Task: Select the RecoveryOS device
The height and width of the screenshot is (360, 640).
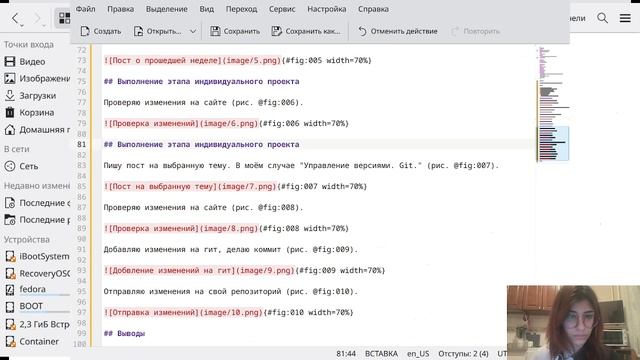Action: click(37, 273)
